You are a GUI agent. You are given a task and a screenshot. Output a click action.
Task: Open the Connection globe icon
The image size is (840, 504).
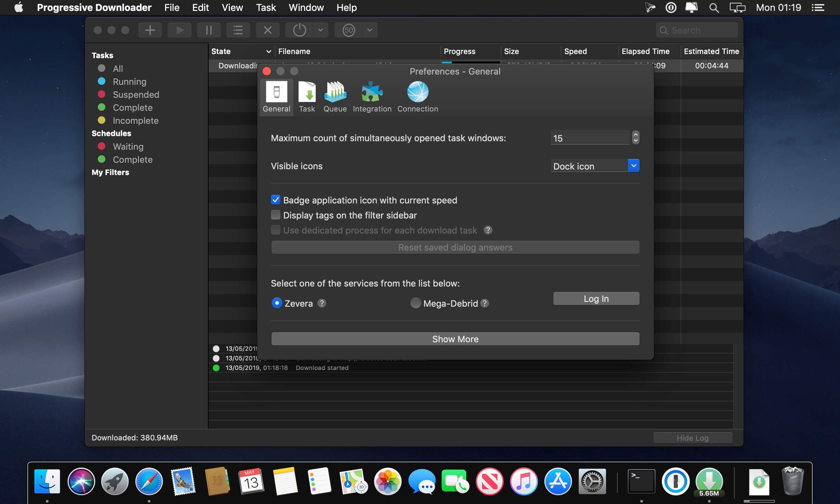click(418, 96)
